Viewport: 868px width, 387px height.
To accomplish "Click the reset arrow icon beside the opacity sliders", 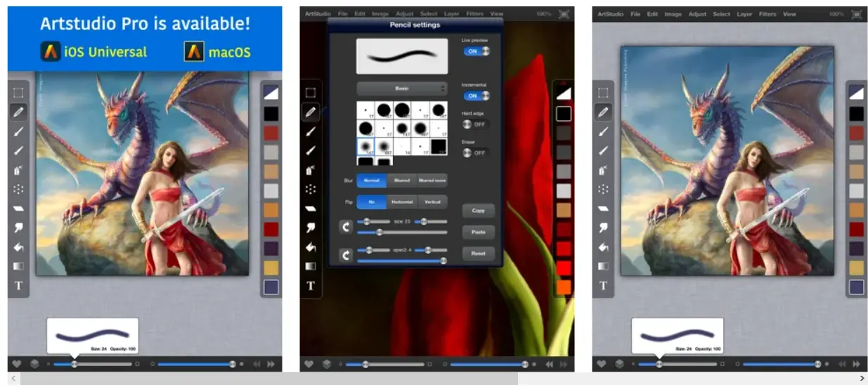I will 346,255.
